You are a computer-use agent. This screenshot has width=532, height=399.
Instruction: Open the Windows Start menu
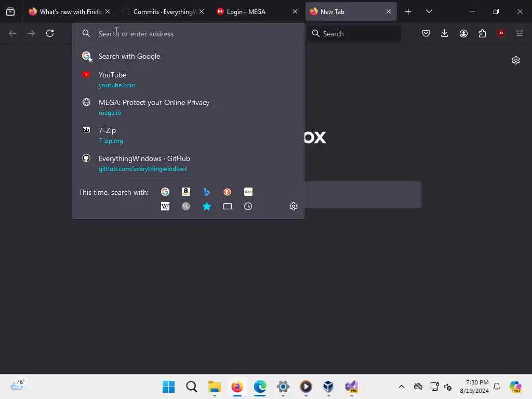(169, 387)
